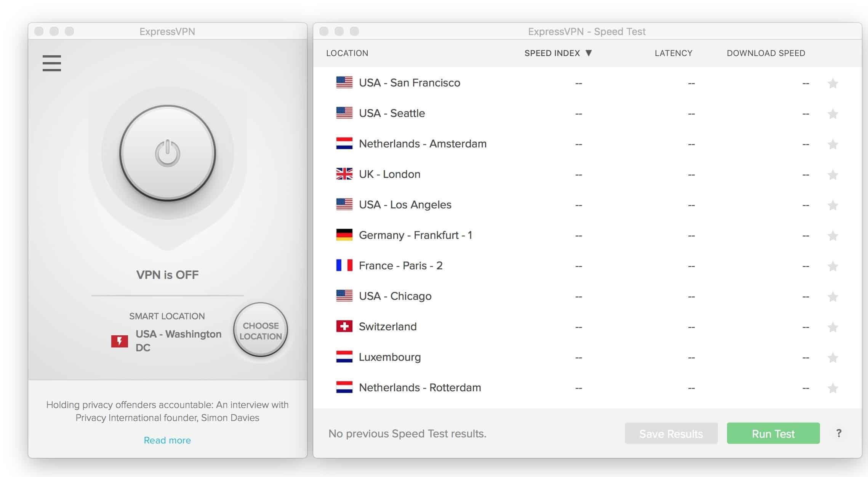Image resolution: width=868 pixels, height=477 pixels.
Task: Open the hamburger menu
Action: (x=52, y=63)
